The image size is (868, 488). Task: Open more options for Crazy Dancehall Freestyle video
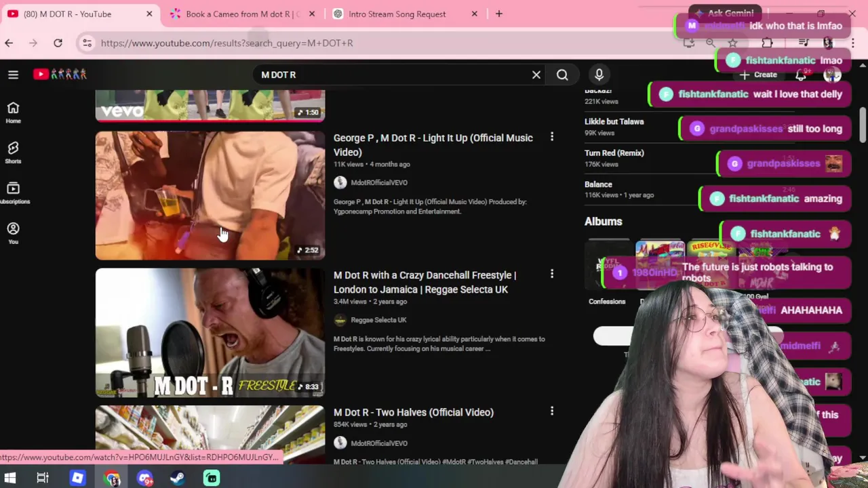[551, 274]
